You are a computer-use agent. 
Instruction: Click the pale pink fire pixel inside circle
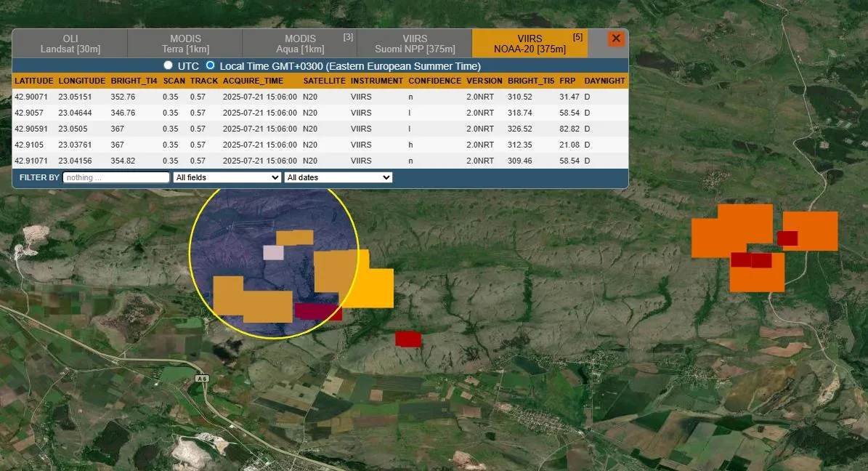coord(273,252)
